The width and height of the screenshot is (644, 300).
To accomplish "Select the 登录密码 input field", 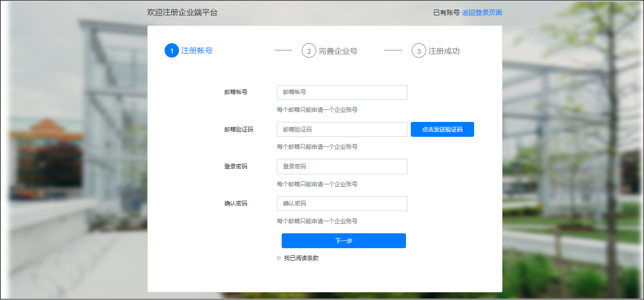I will click(342, 167).
